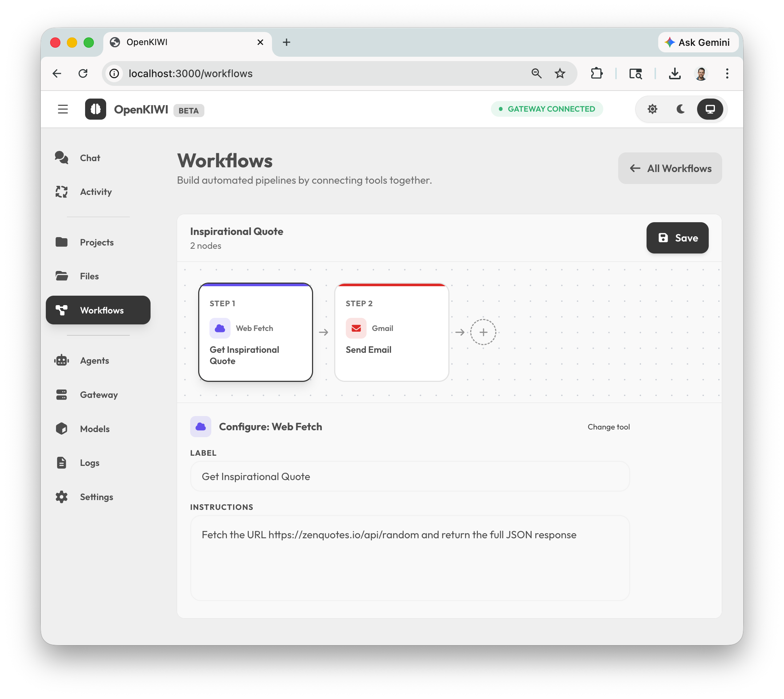Click the cloud icon beside Configure: Web Fetch

tap(200, 427)
